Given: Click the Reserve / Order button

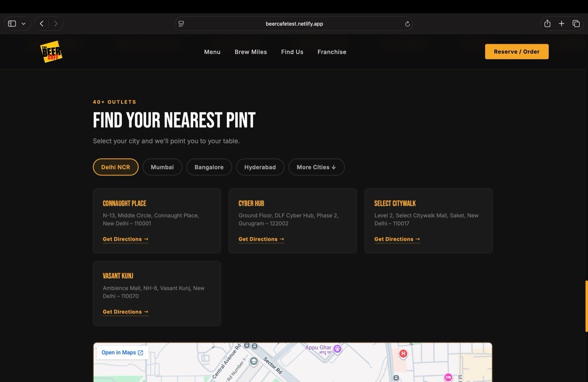Looking at the screenshot, I should (x=517, y=52).
